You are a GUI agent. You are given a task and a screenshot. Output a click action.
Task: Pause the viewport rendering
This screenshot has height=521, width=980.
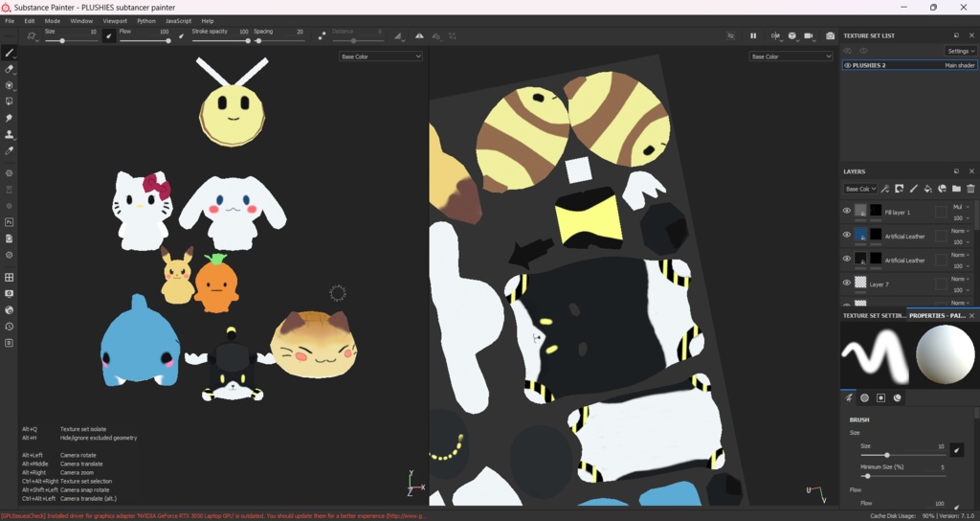pos(753,36)
